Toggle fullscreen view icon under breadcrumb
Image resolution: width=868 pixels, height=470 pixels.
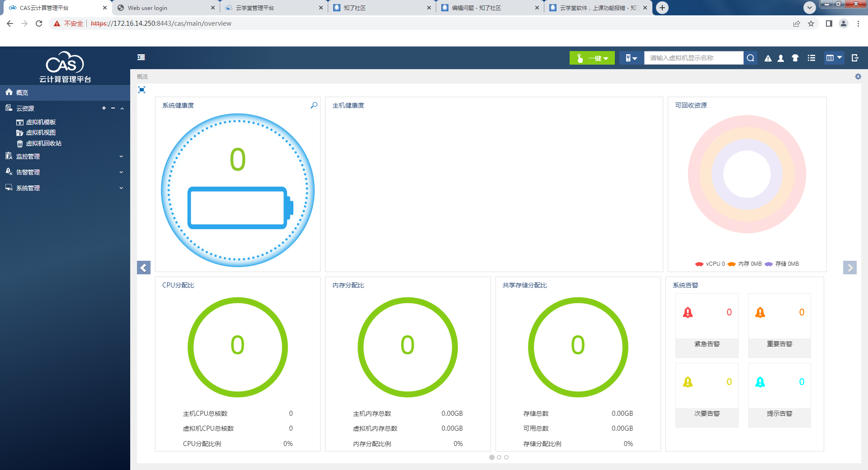click(x=142, y=90)
